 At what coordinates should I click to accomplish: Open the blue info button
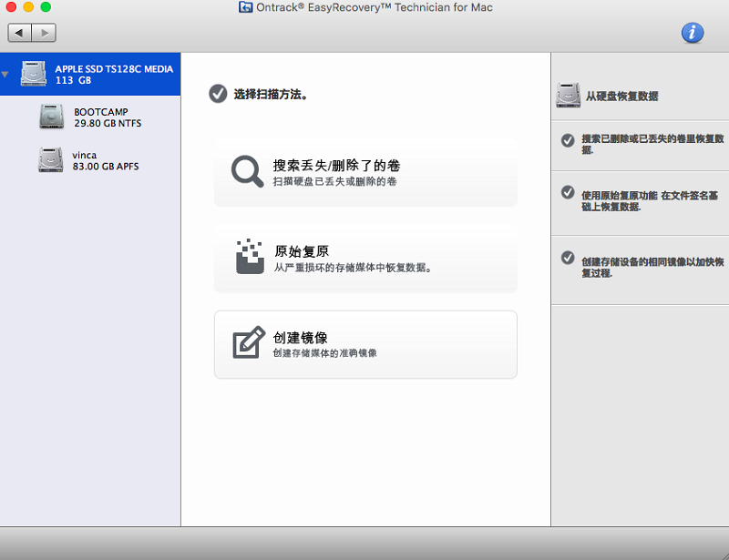pos(693,33)
